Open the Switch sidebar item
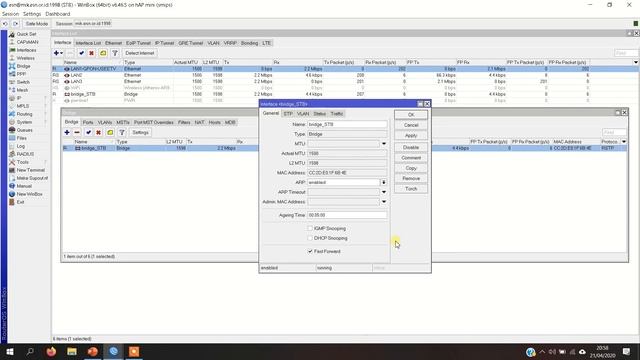The image size is (640, 360). tap(23, 82)
